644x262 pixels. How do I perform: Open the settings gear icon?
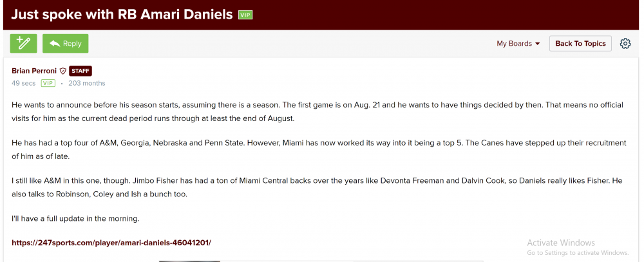(625, 43)
